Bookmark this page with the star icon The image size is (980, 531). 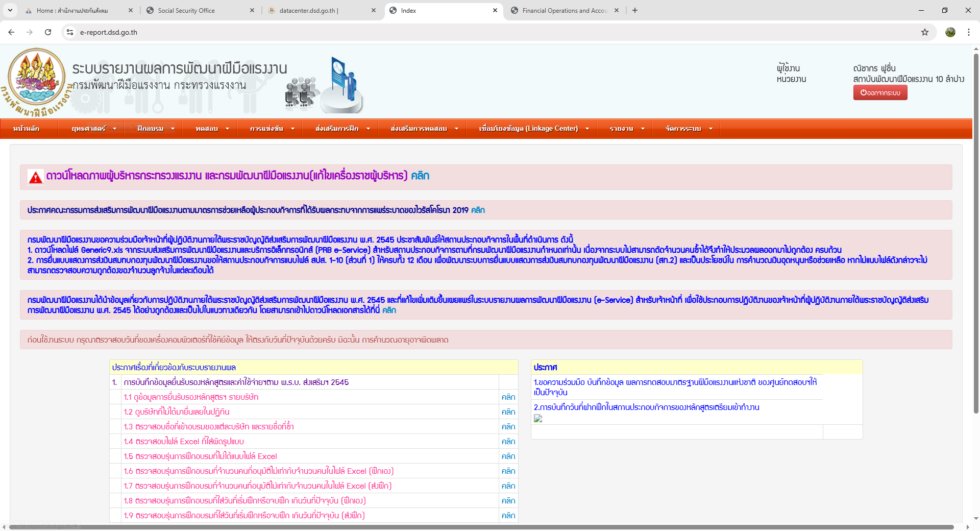click(924, 32)
